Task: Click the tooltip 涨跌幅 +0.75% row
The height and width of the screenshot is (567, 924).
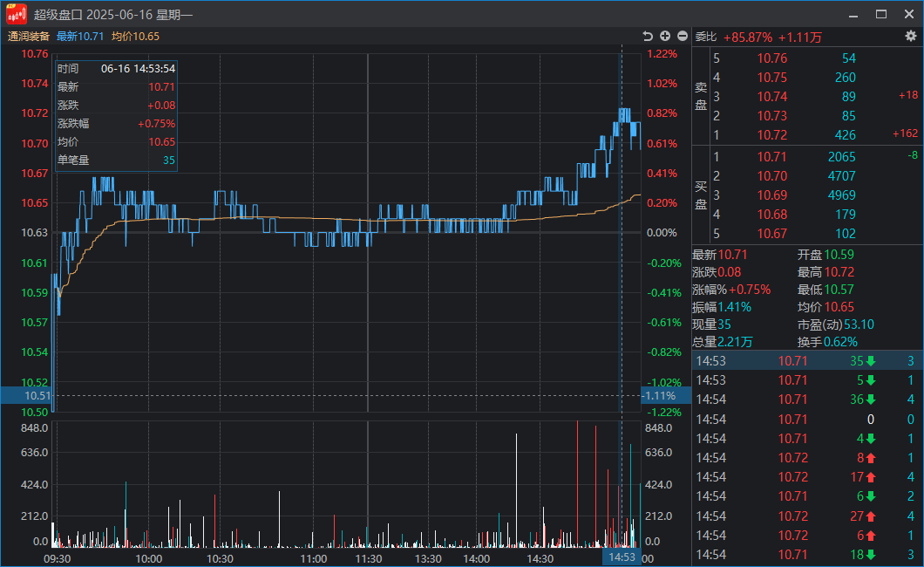Action: tap(116, 124)
